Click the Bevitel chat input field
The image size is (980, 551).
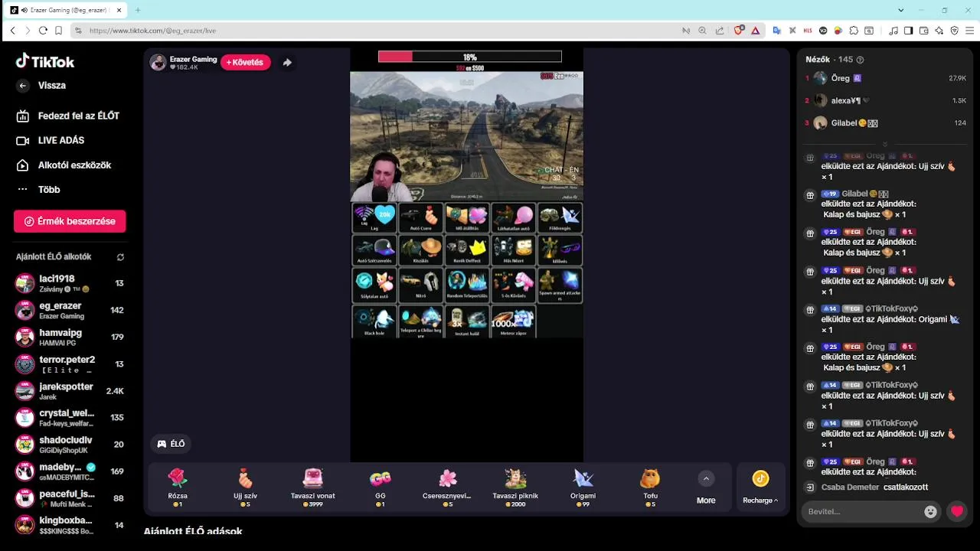point(863,511)
